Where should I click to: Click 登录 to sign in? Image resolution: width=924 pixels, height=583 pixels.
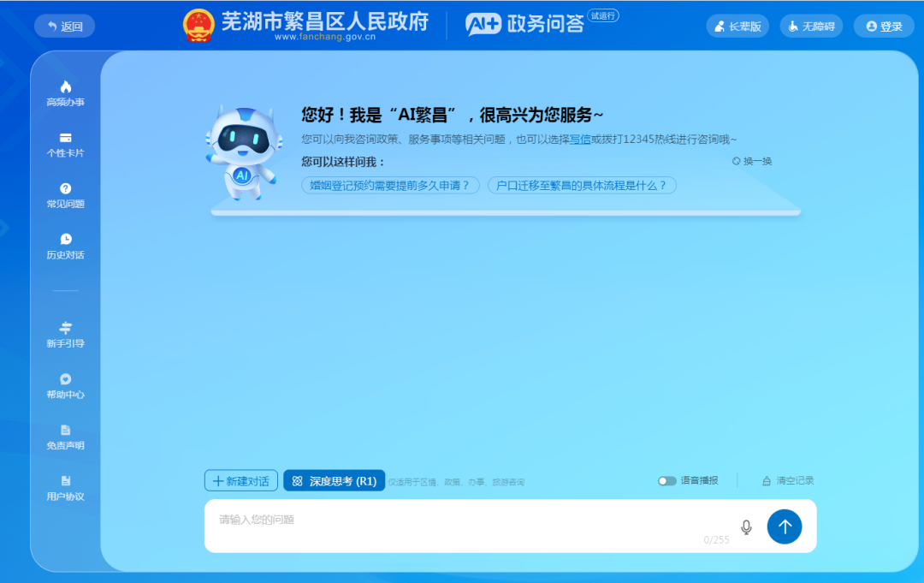[883, 26]
